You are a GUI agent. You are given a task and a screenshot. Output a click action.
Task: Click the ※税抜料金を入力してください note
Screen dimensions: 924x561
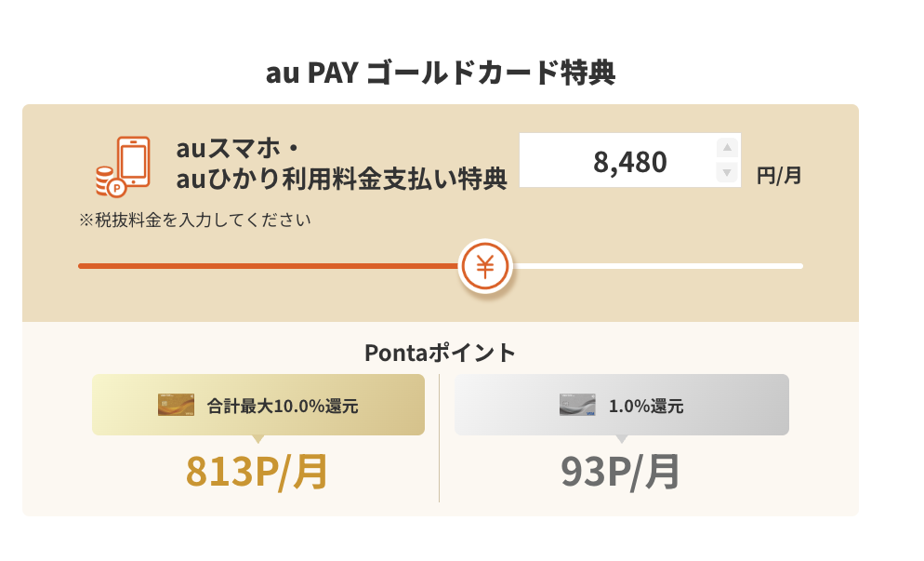coord(194,220)
